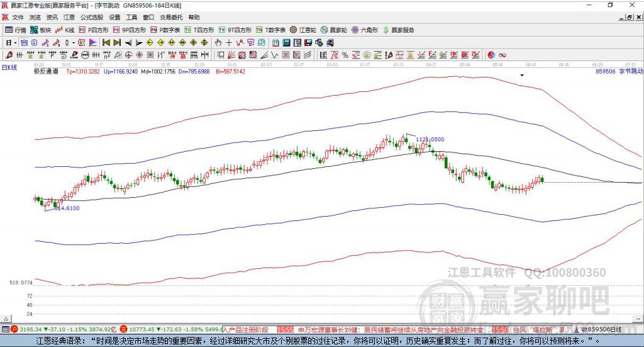This screenshot has height=347, width=644.
Task: Select the percent % drawing tool
Action: pos(345,55)
